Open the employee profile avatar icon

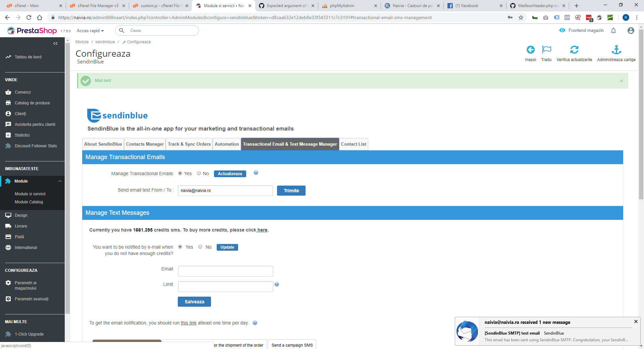tap(631, 31)
